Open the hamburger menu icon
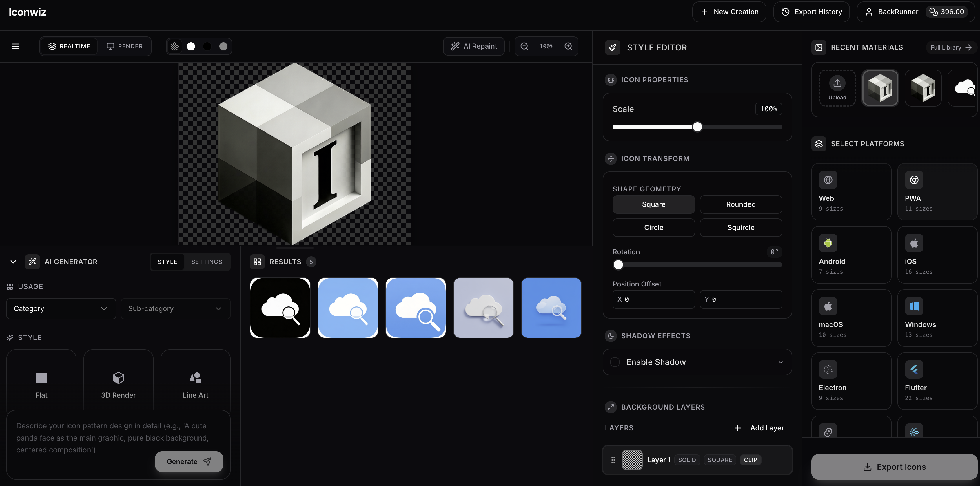 (15, 46)
